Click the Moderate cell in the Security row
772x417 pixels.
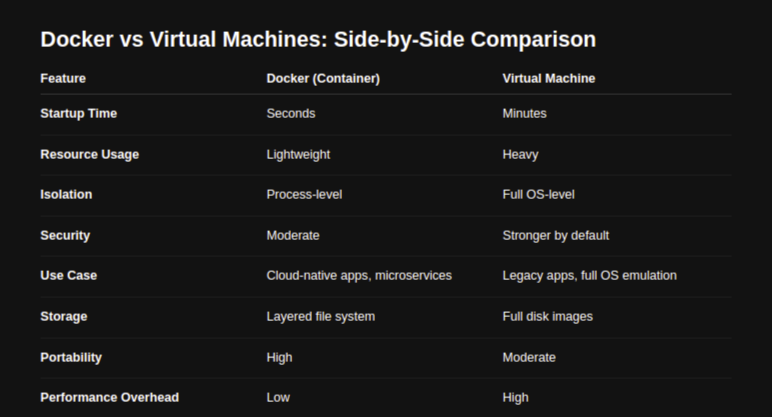point(293,235)
